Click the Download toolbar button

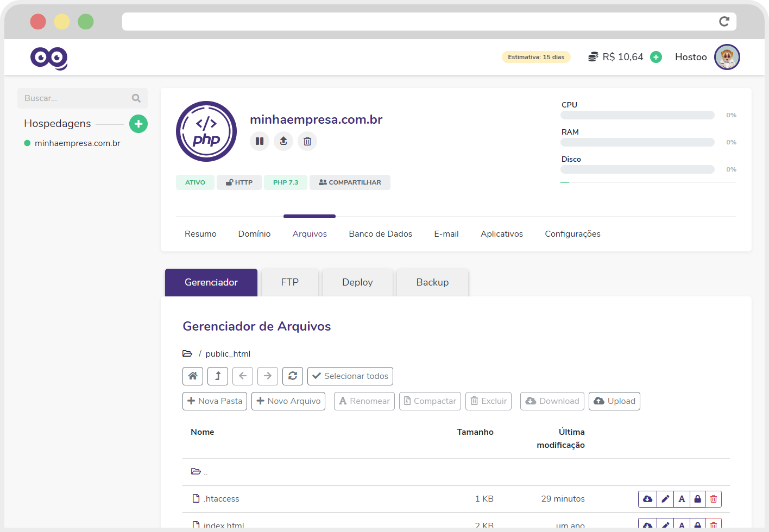point(552,401)
